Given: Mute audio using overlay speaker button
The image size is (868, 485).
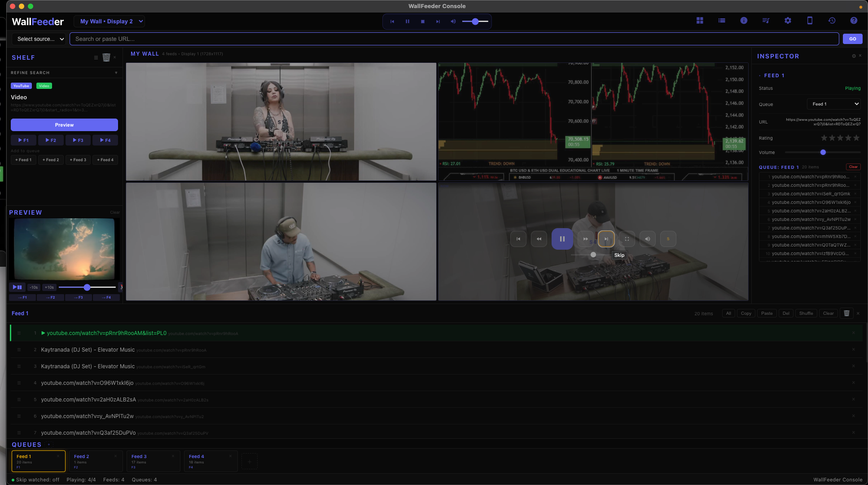Looking at the screenshot, I should (648, 239).
